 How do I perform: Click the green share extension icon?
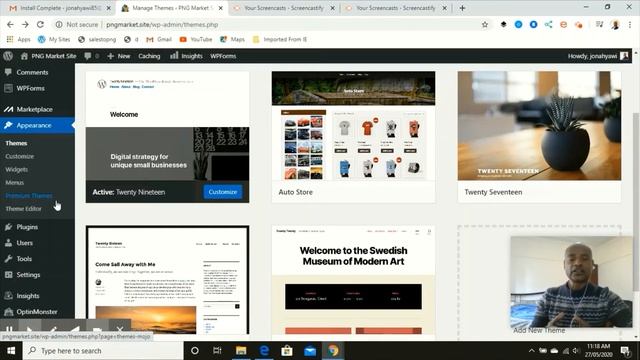click(x=548, y=24)
